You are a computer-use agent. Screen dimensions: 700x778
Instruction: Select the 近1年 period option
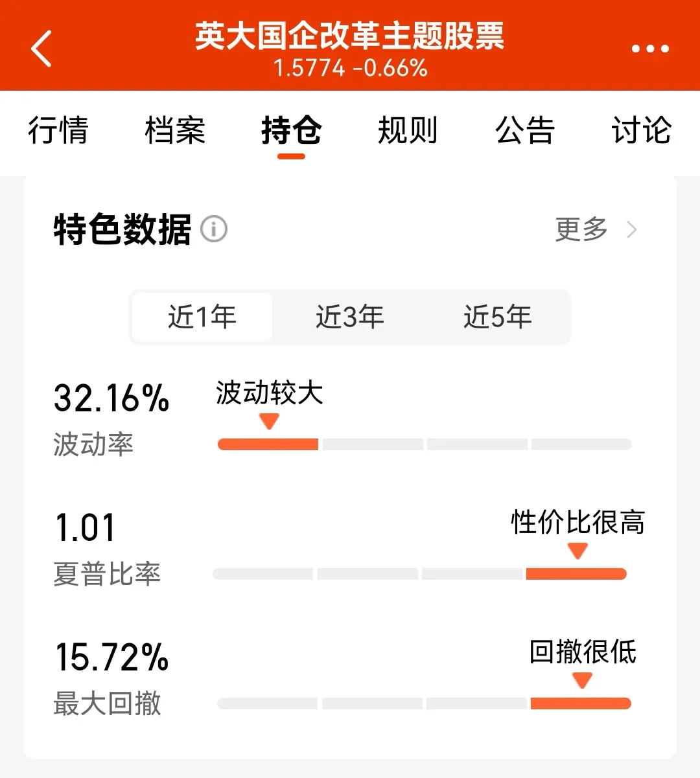(x=202, y=317)
